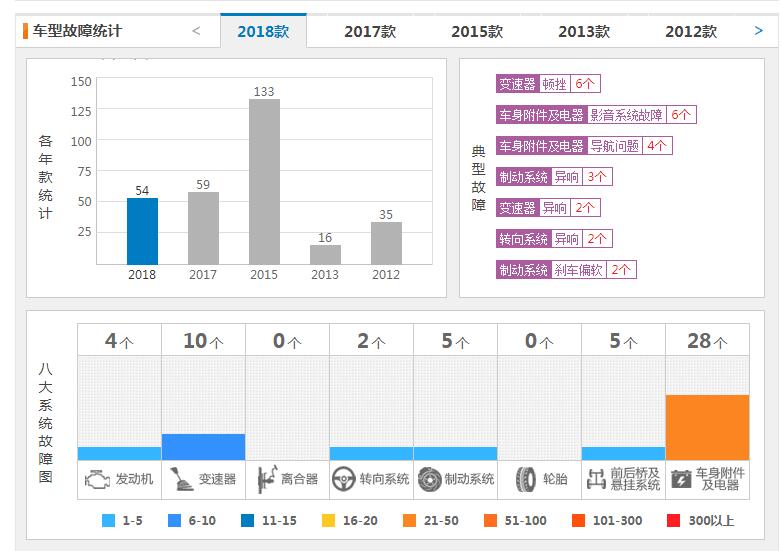The width and height of the screenshot is (782, 551).
Task: Click the yellow 16-20 legend swatch
Action: (329, 521)
